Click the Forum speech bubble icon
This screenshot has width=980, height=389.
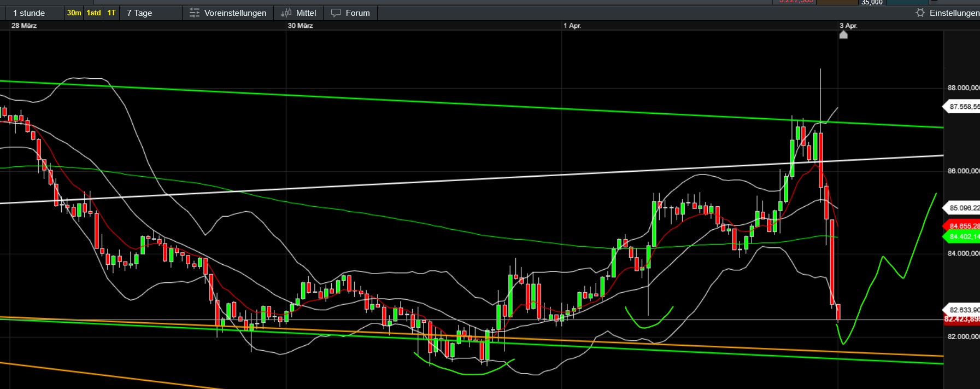pyautogui.click(x=336, y=13)
